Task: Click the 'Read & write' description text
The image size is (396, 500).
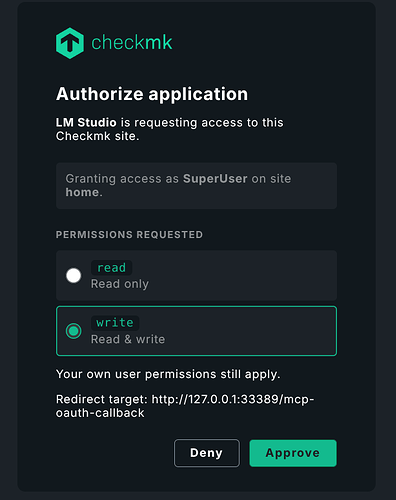Action: tap(128, 339)
